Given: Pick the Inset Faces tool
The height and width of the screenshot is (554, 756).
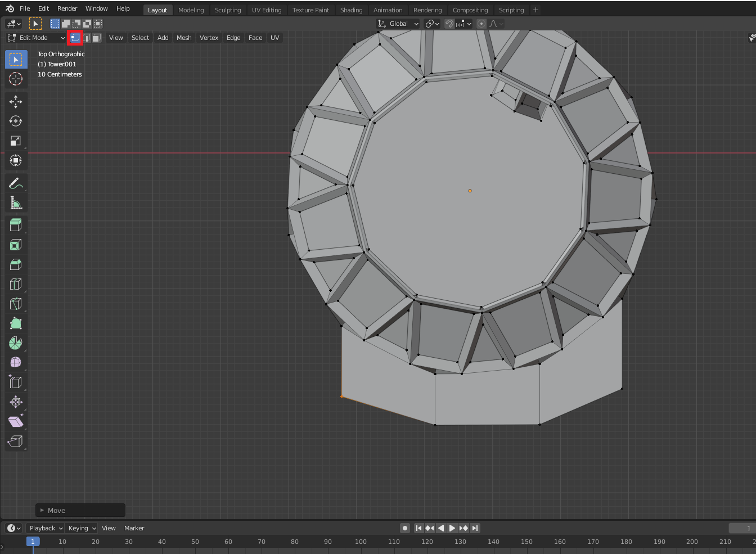Looking at the screenshot, I should tap(16, 245).
